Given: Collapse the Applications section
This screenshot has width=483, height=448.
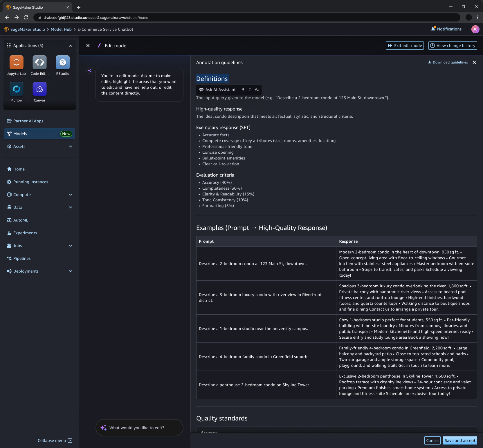Looking at the screenshot, I should point(70,46).
